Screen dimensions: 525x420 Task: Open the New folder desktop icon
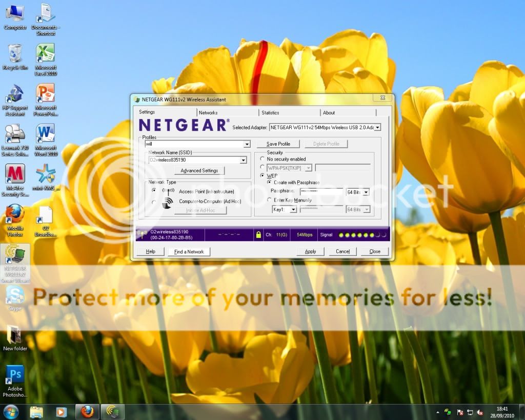pyautogui.click(x=15, y=338)
